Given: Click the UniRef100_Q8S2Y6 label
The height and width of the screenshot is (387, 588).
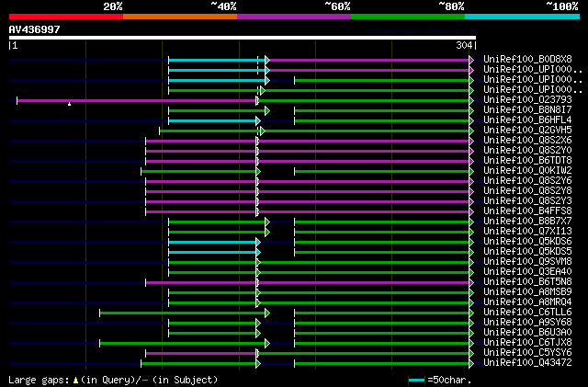Looking at the screenshot, I should (x=527, y=180).
